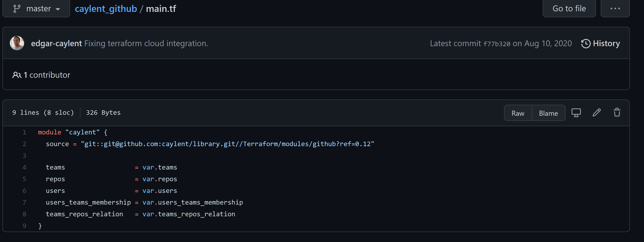Select the pencil icon to edit main.tf

click(x=597, y=112)
